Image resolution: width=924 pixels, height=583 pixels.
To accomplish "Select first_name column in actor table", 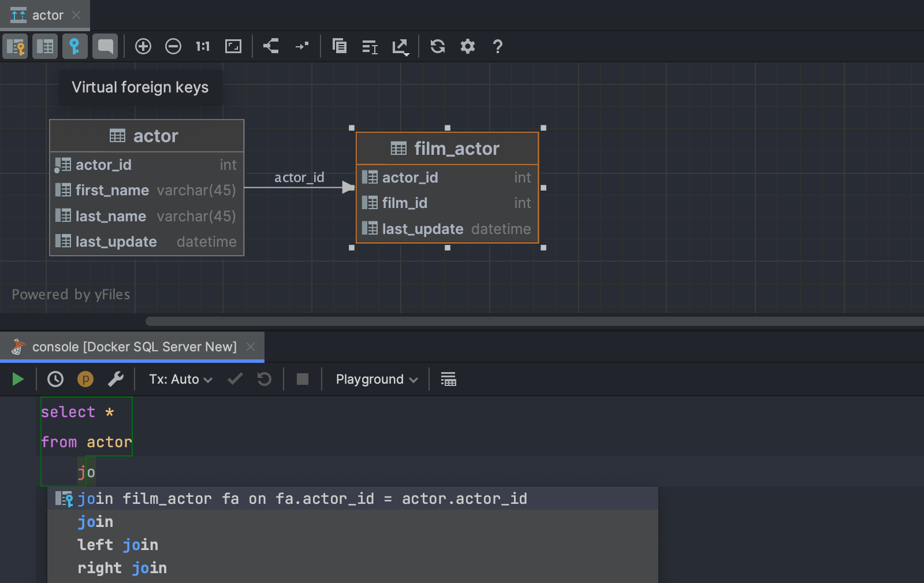I will pos(147,190).
